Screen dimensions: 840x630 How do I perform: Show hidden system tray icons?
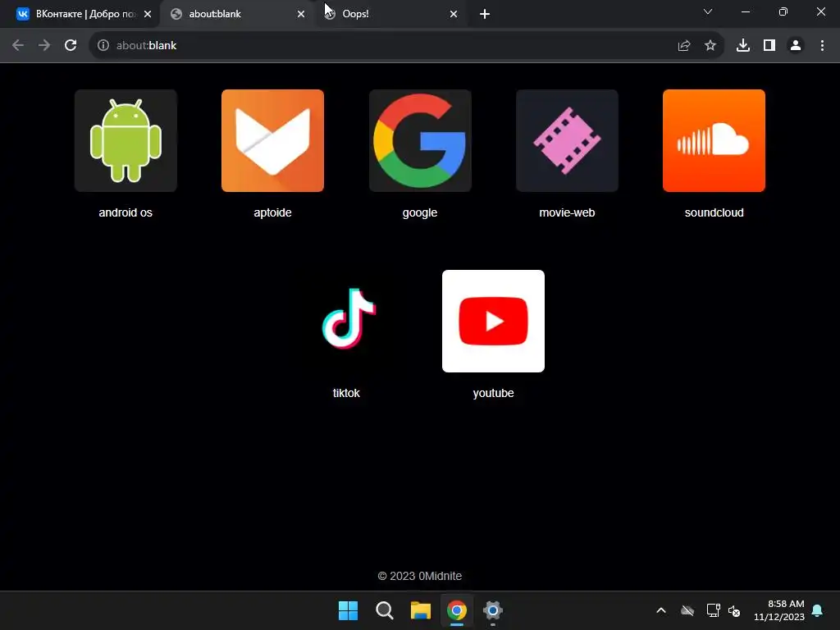pos(661,610)
